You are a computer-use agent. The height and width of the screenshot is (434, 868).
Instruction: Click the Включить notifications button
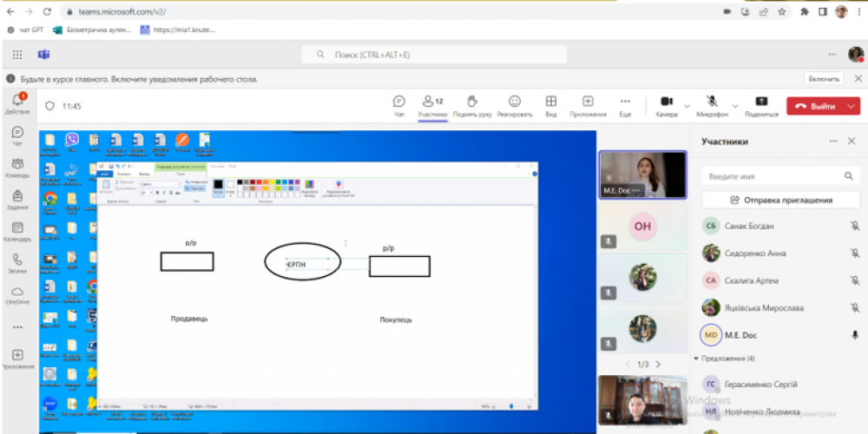(824, 78)
